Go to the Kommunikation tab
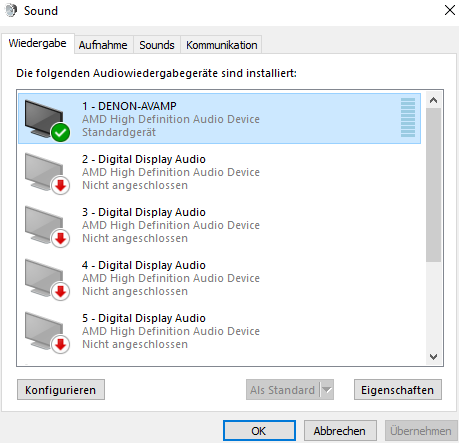Viewport: 459px width, 443px height. click(x=222, y=45)
